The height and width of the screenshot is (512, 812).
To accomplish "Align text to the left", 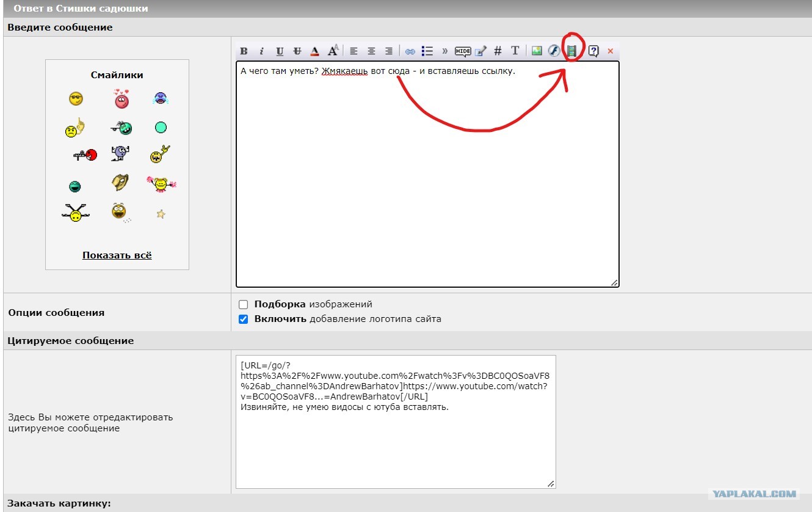I will (353, 51).
